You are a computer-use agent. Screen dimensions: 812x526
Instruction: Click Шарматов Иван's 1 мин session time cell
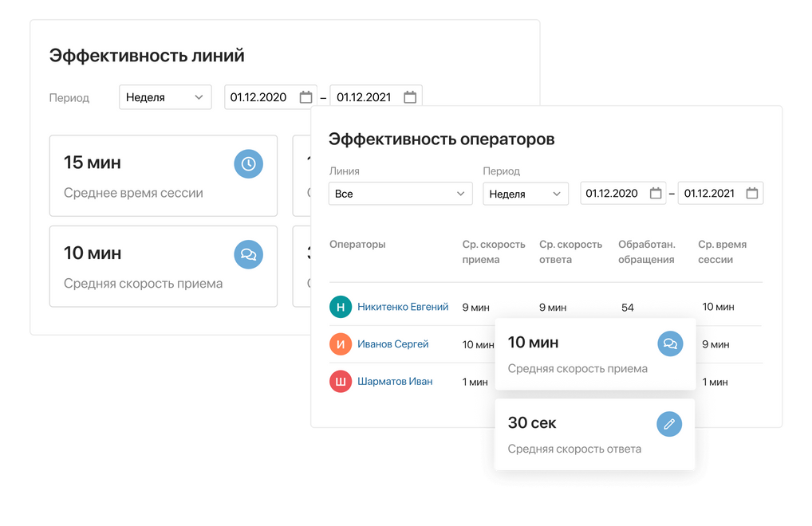pyautogui.click(x=715, y=383)
